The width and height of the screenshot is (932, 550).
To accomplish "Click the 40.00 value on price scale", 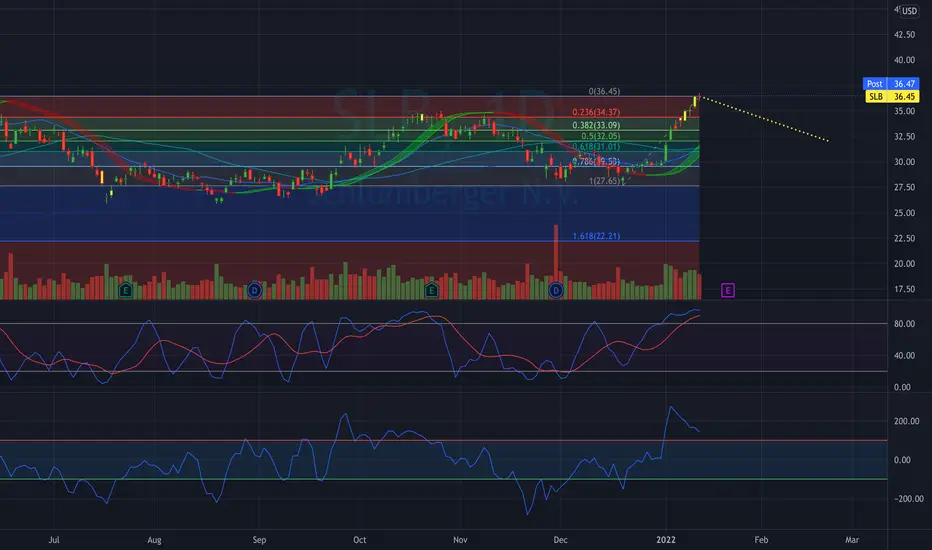I will click(905, 60).
